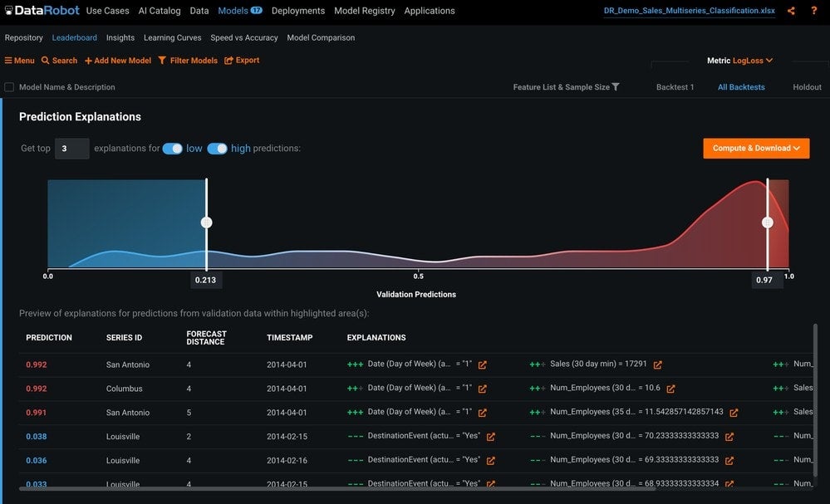This screenshot has width=830, height=504.
Task: Click the Feature List filter funnel icon
Action: pos(616,86)
